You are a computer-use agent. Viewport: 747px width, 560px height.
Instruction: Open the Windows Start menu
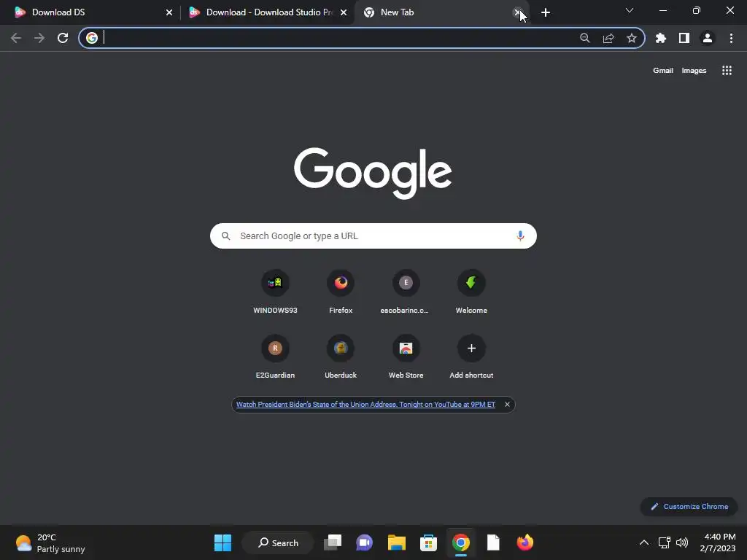pos(222,542)
